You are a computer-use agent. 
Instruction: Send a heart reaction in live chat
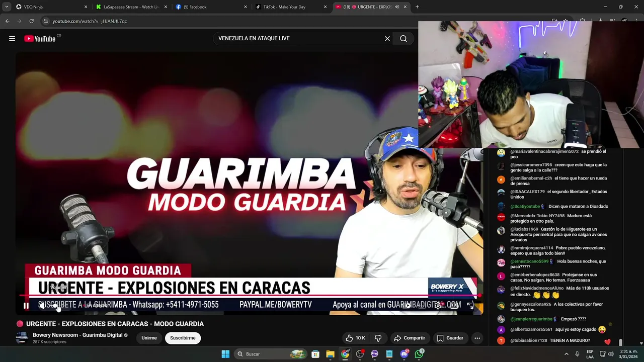pyautogui.click(x=607, y=342)
